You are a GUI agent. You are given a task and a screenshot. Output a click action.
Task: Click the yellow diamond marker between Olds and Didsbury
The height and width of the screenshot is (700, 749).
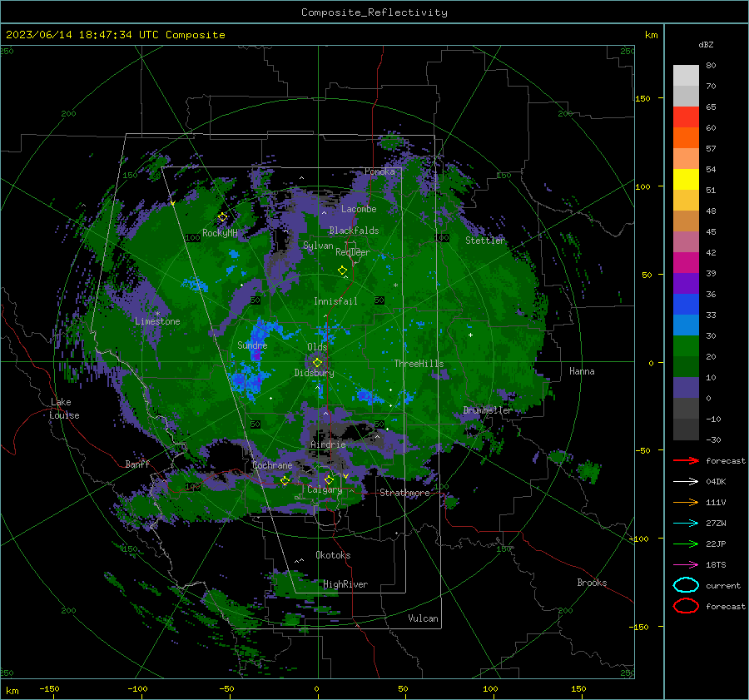point(317,363)
